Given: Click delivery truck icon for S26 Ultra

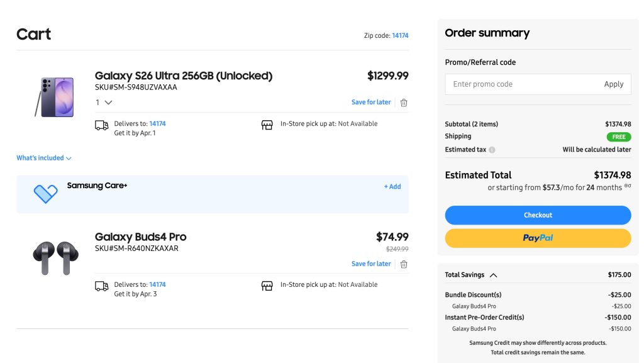Looking at the screenshot, I should pos(101,125).
